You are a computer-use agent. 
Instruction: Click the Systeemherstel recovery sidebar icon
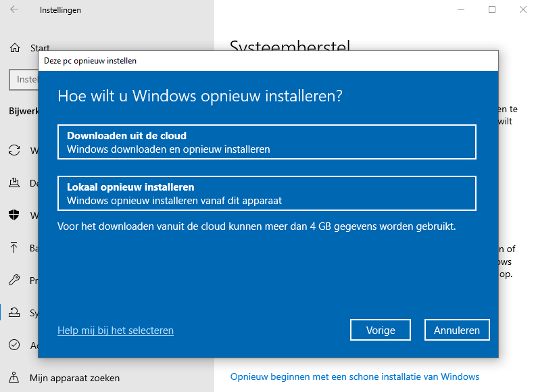click(14, 313)
